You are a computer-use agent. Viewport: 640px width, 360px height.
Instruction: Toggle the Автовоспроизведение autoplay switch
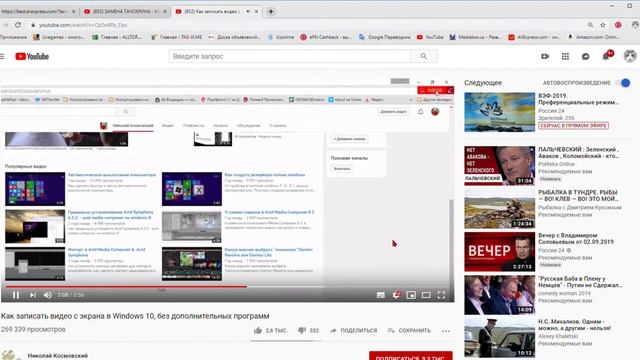pos(624,83)
